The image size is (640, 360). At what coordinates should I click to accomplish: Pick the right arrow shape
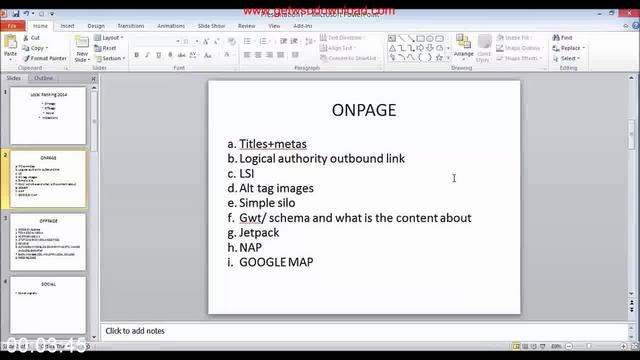[x=420, y=48]
